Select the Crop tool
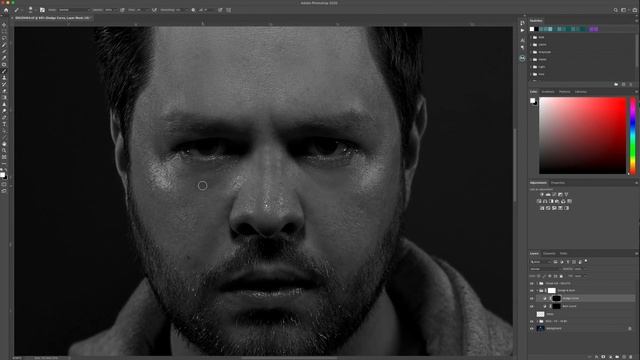The width and height of the screenshot is (640, 360). click(4, 51)
